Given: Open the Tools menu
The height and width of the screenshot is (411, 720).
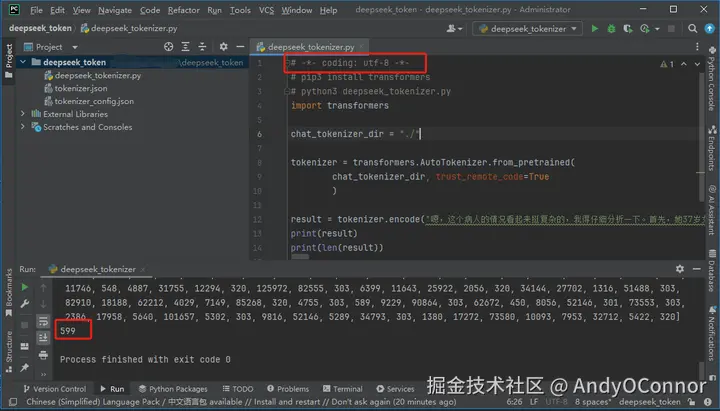Looking at the screenshot, I should point(240,10).
